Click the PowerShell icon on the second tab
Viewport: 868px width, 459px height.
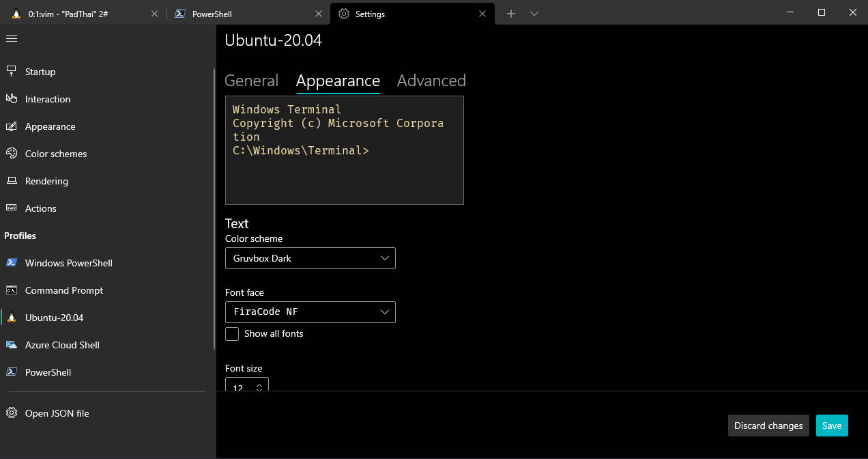tap(180, 14)
